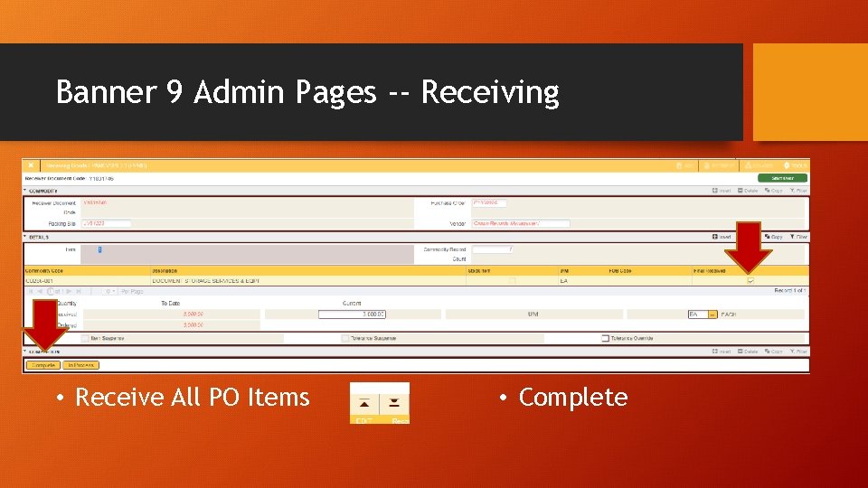Click the Ordered quantity value
Image resolution: width=868 pixels, height=488 pixels.
click(193, 325)
